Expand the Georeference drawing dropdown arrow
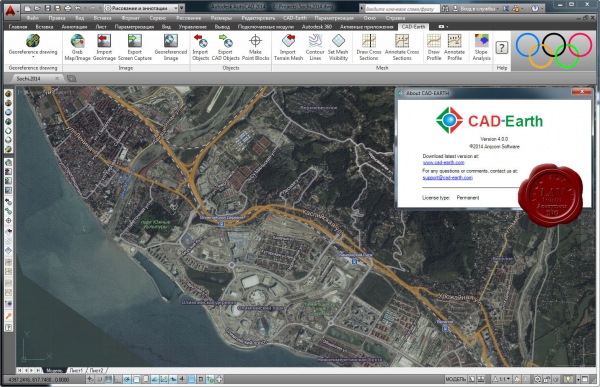Image resolution: width=600 pixels, height=387 pixels. 33,57
